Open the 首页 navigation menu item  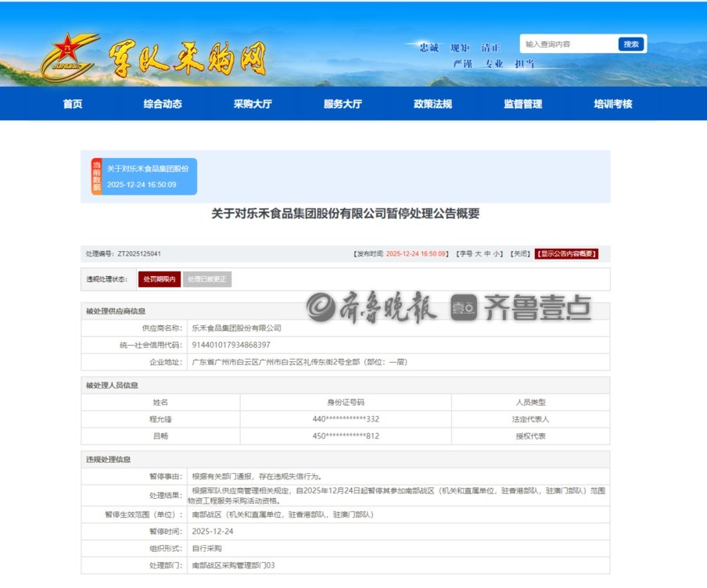click(73, 104)
